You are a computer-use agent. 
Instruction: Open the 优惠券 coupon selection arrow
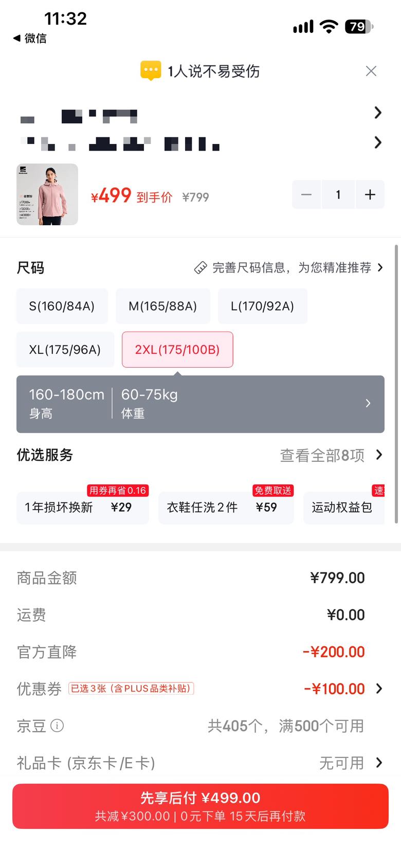pyautogui.click(x=379, y=689)
